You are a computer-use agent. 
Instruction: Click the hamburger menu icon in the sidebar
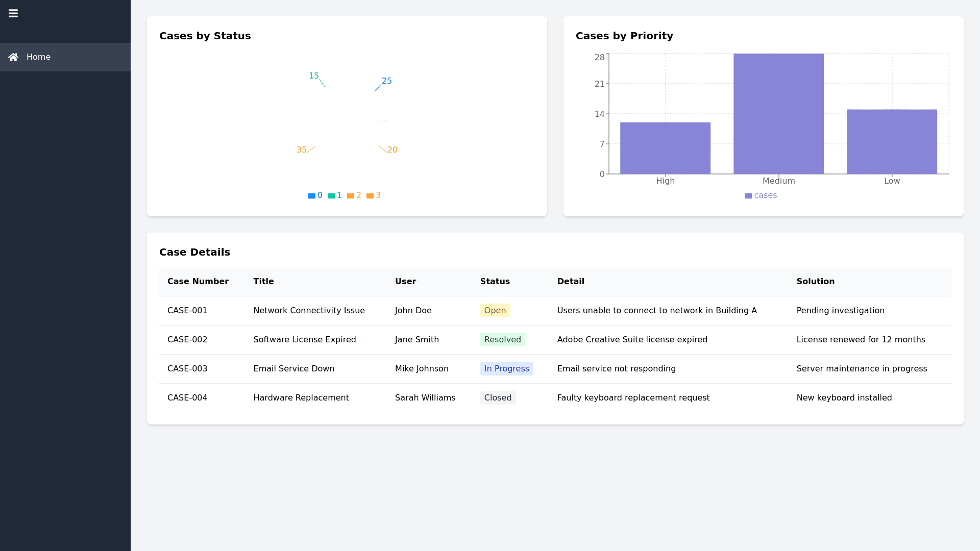pos(13,13)
